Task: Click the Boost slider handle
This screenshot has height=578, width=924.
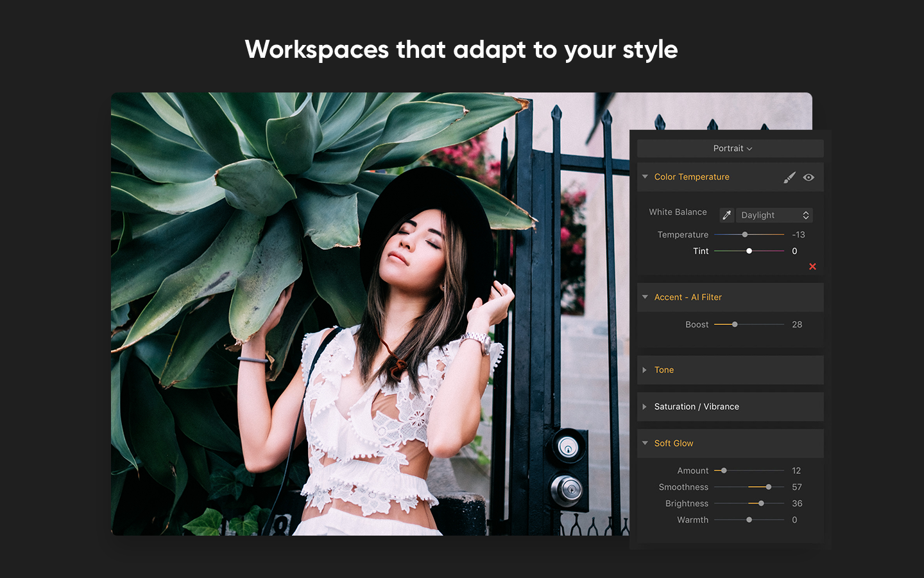Action: (735, 324)
